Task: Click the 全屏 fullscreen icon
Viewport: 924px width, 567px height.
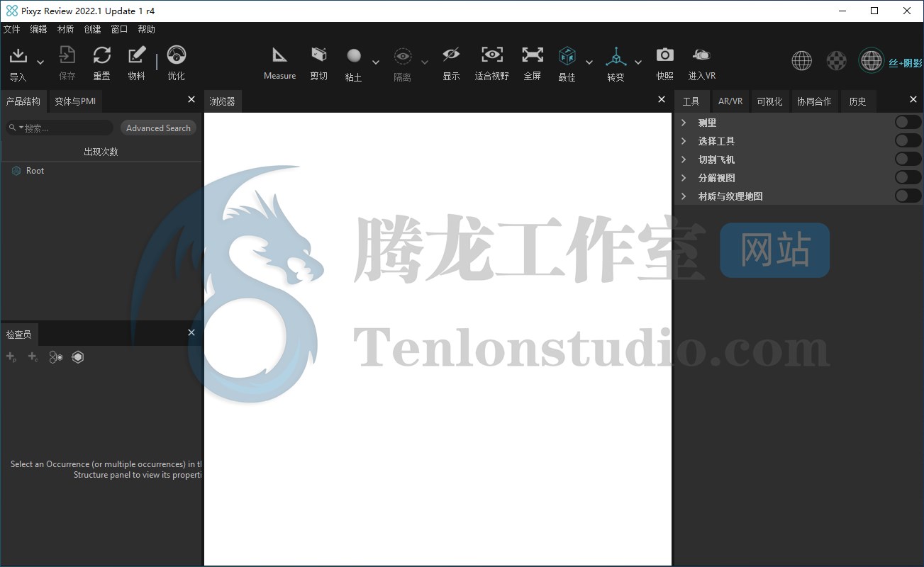Action: coord(533,55)
